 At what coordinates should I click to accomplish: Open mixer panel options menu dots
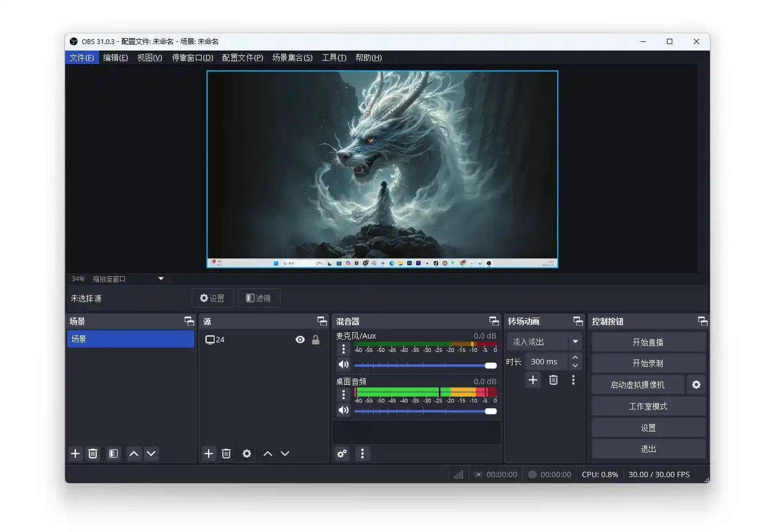362,454
